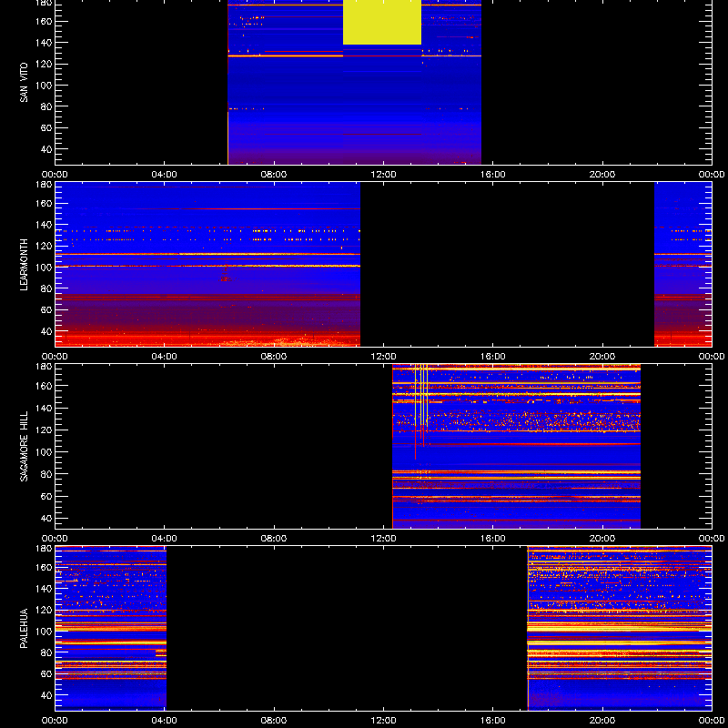Click Sagamore Hill's 16:00 time tick label
This screenshot has height=728, width=728.
493,539
